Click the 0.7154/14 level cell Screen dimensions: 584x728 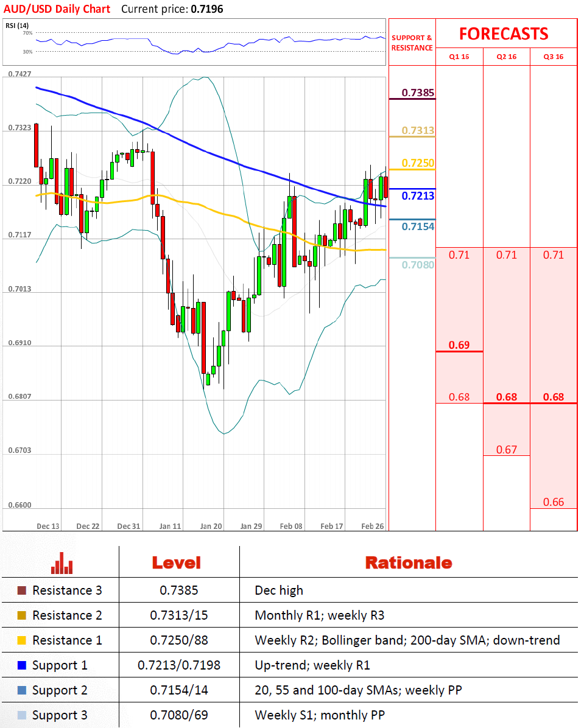[179, 691]
